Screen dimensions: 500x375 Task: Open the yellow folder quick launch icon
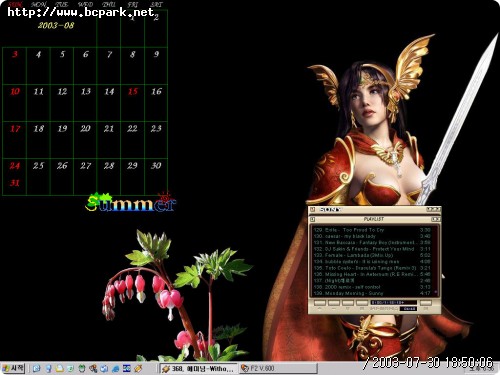tap(59, 369)
